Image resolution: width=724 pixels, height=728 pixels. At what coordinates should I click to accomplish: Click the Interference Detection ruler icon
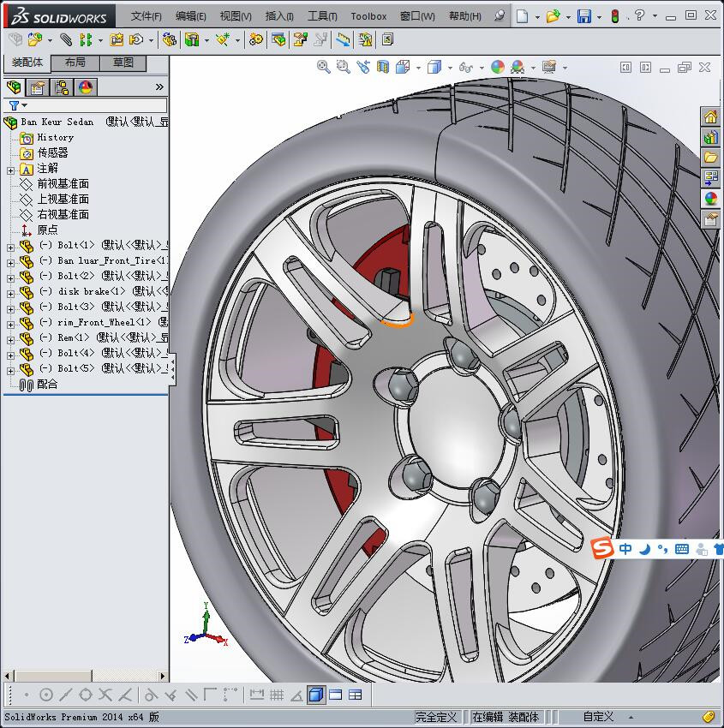point(344,40)
